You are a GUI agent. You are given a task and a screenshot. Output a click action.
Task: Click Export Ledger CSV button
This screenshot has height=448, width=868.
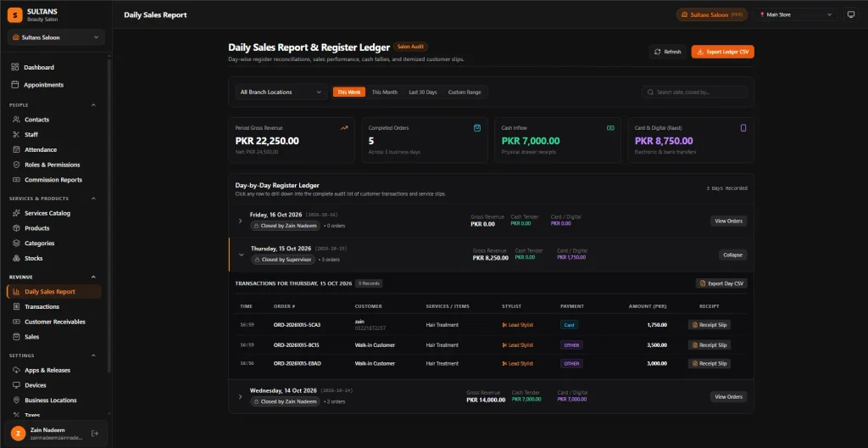(722, 52)
